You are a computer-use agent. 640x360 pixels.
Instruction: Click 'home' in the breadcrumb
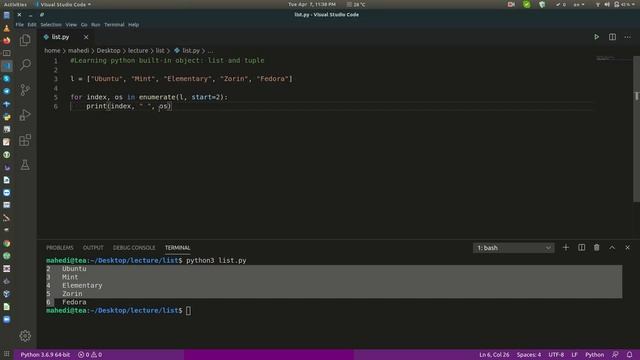52,51
